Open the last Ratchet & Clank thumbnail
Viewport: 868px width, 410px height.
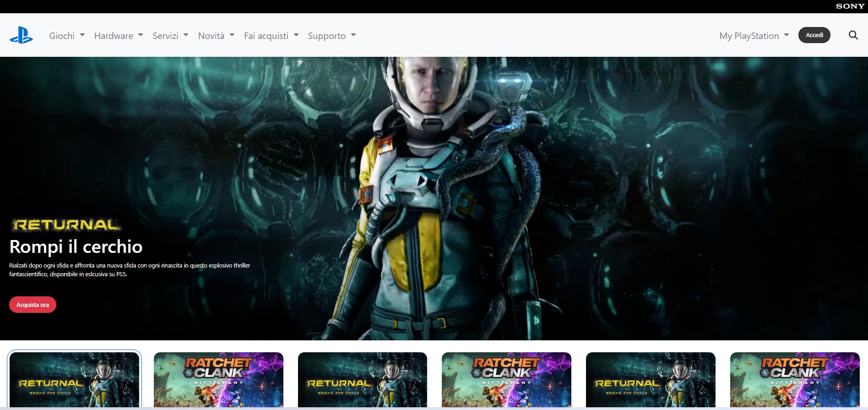795,379
